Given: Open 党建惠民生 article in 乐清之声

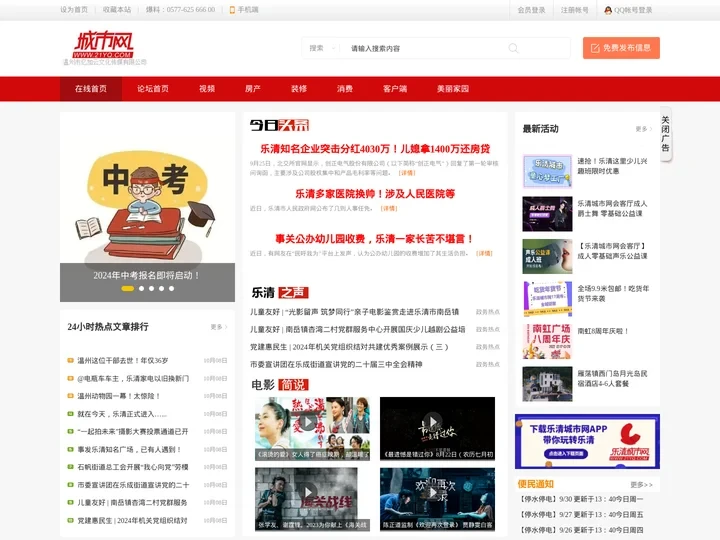Looking at the screenshot, I should tap(349, 347).
